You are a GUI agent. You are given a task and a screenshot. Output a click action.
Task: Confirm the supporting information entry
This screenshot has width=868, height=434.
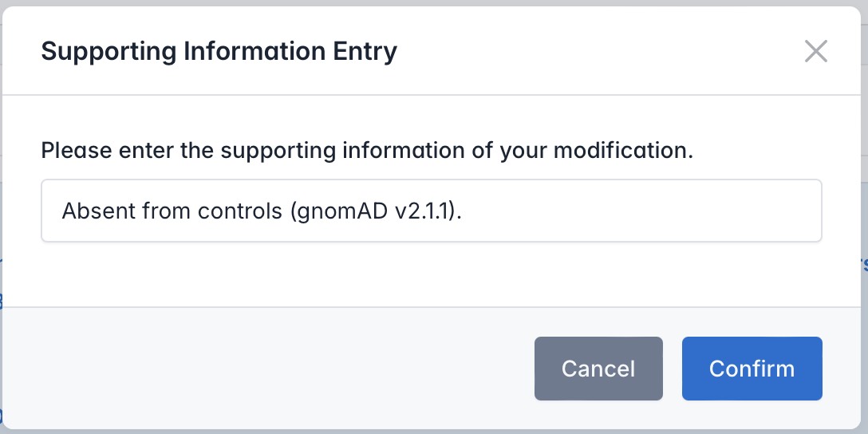752,369
